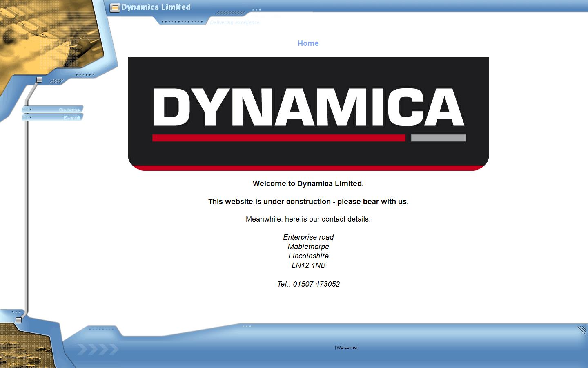The height and width of the screenshot is (368, 588).
Task: Click the small connector node above the sidebar buttons
Action: click(x=40, y=79)
